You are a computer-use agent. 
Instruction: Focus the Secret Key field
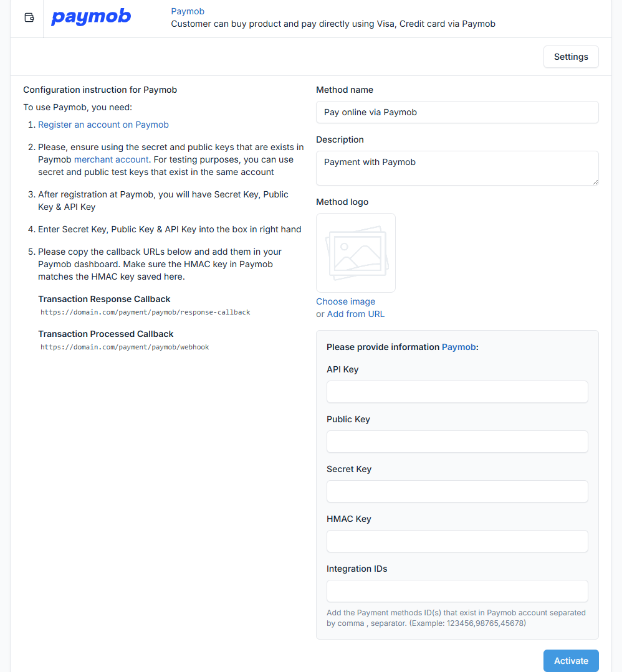pos(457,491)
